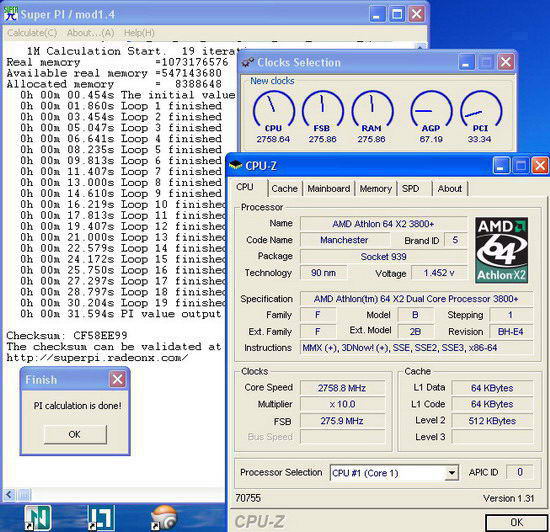This screenshot has width=550, height=532.
Task: Click OK in the Finish dialog
Action: (75, 435)
